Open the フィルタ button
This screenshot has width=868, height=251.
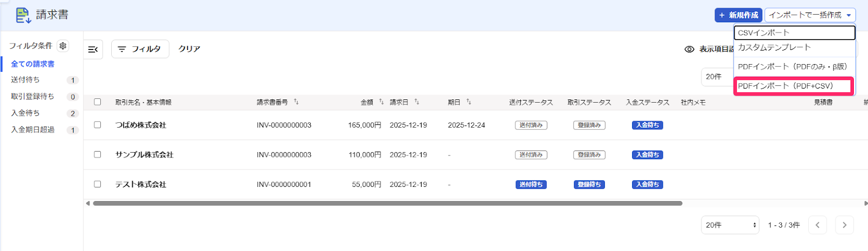(140, 49)
